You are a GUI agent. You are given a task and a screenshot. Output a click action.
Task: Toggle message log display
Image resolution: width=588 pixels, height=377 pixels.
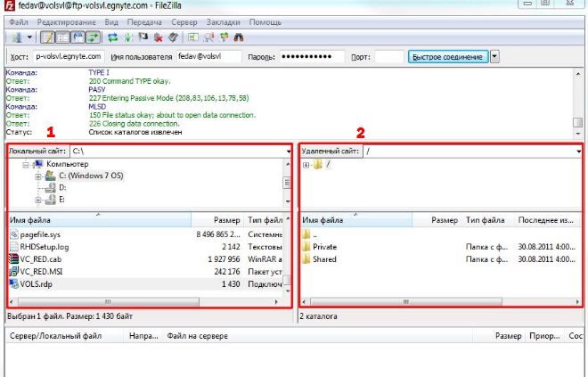[47, 37]
